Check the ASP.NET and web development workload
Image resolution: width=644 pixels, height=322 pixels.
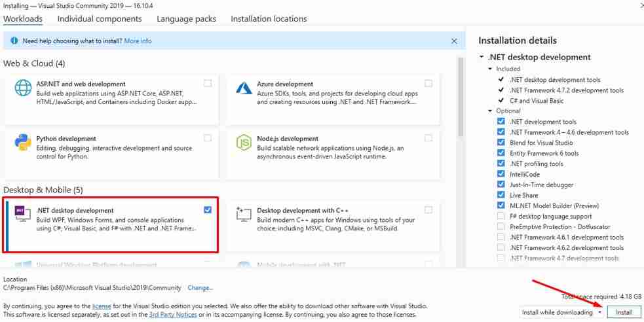point(208,83)
